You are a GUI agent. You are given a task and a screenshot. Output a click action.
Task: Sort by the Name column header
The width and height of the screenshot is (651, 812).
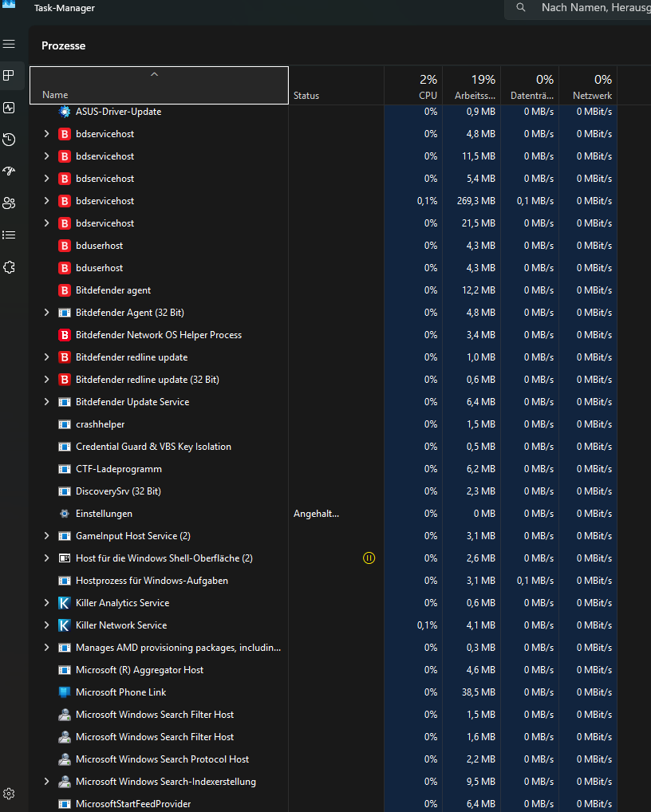click(x=159, y=85)
